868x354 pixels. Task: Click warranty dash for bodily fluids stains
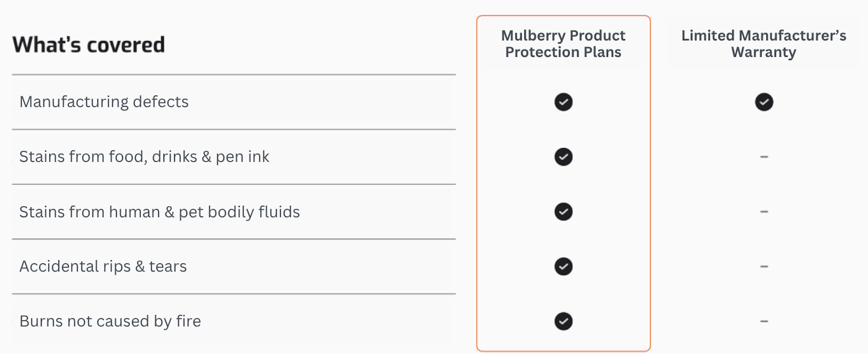click(764, 212)
